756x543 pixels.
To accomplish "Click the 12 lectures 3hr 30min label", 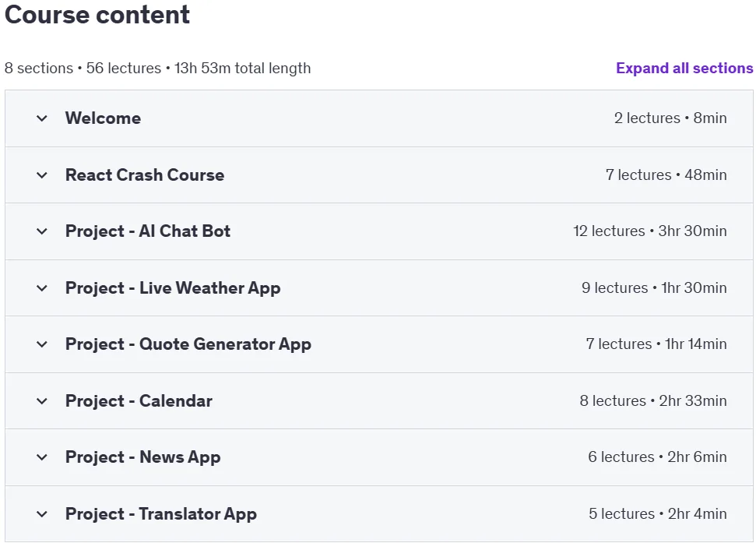I will (x=650, y=231).
